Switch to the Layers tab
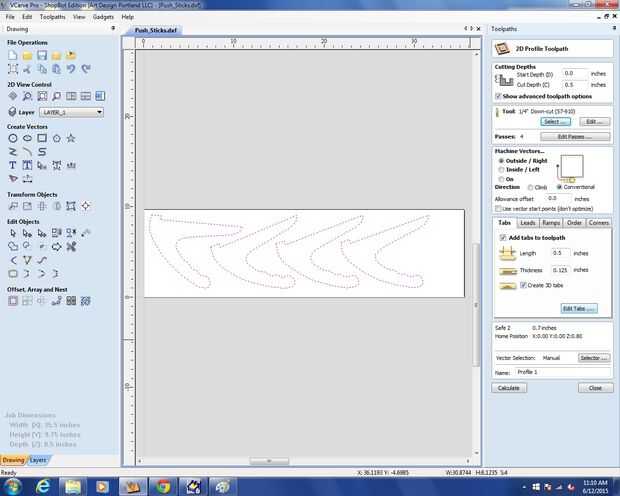Image resolution: width=620 pixels, height=496 pixels. 38,460
